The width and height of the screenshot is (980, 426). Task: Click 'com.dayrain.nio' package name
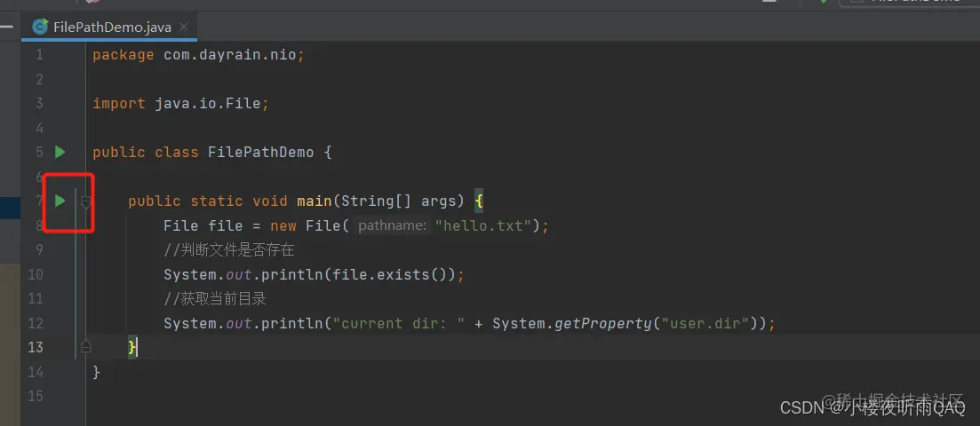coord(230,55)
